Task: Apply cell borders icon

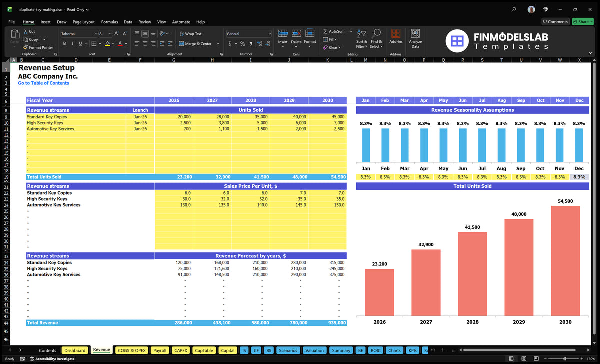Action: tap(93, 44)
